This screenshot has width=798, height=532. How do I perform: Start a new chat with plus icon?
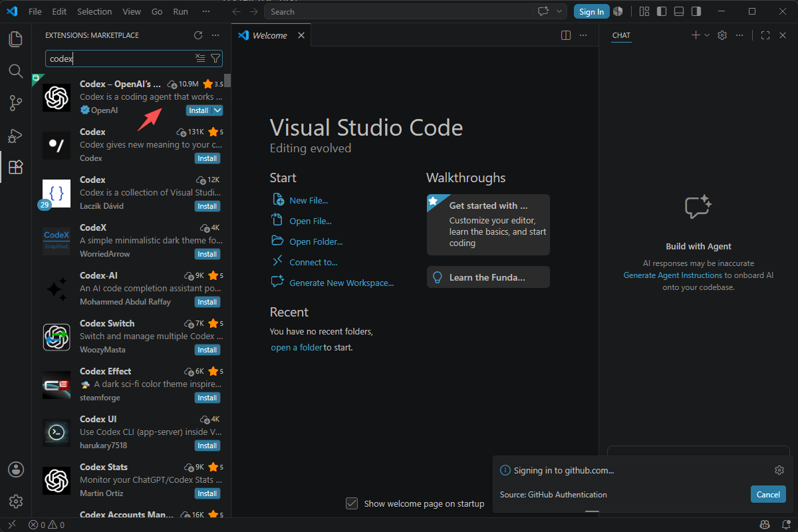(696, 35)
